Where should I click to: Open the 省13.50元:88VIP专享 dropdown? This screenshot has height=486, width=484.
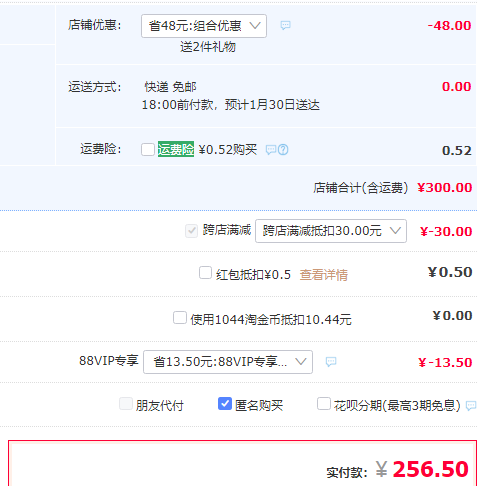228,362
